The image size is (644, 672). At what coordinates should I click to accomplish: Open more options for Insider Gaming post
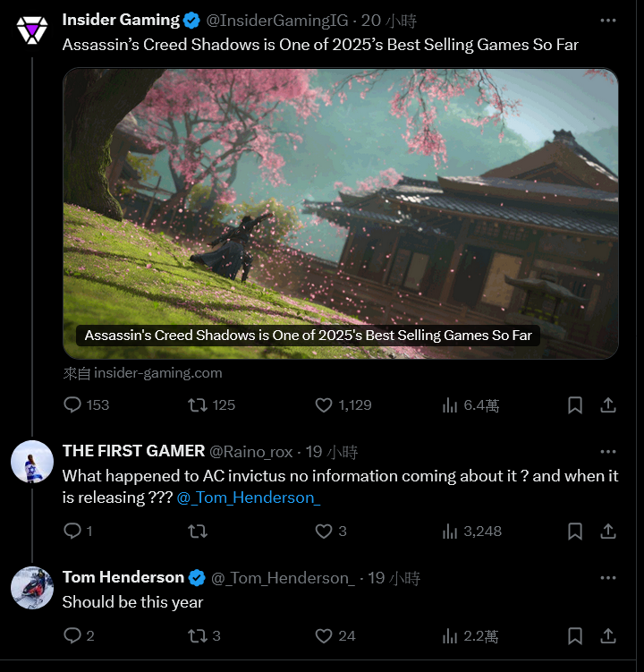click(x=608, y=21)
